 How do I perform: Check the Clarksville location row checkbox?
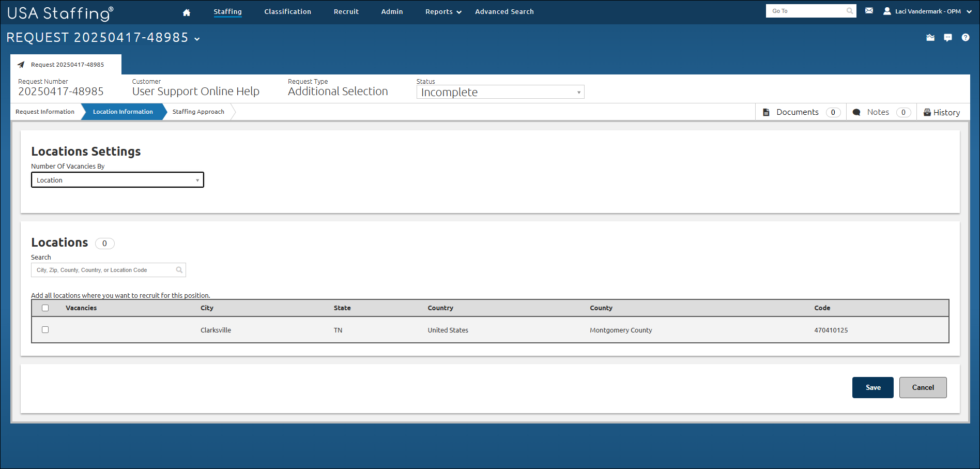coord(45,330)
